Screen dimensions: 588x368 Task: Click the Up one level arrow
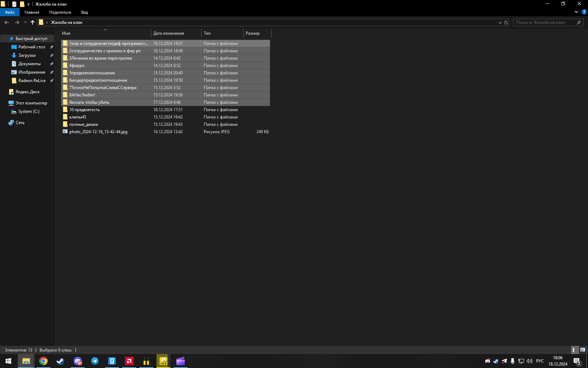coord(33,22)
